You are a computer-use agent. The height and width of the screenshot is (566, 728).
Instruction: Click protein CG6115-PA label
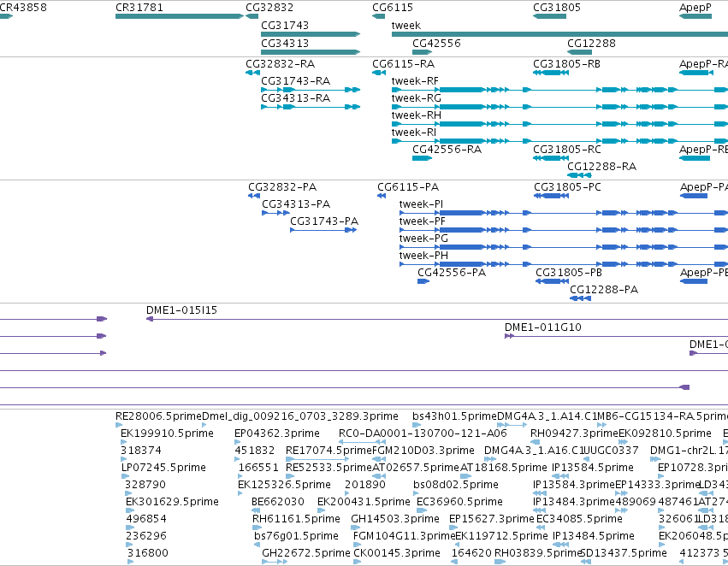click(x=408, y=187)
